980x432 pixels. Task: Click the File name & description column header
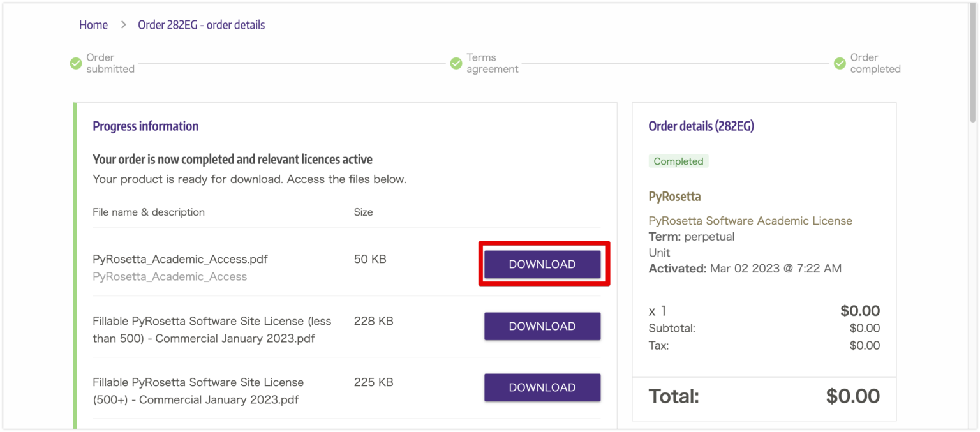(149, 212)
